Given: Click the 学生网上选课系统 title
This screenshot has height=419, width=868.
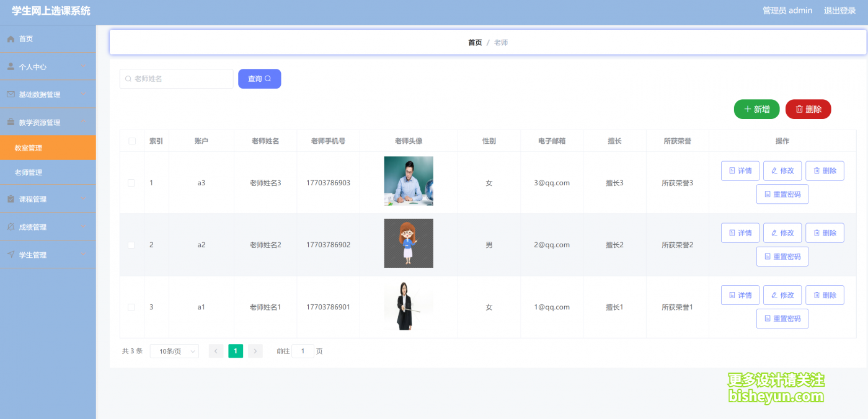Looking at the screenshot, I should 51,11.
